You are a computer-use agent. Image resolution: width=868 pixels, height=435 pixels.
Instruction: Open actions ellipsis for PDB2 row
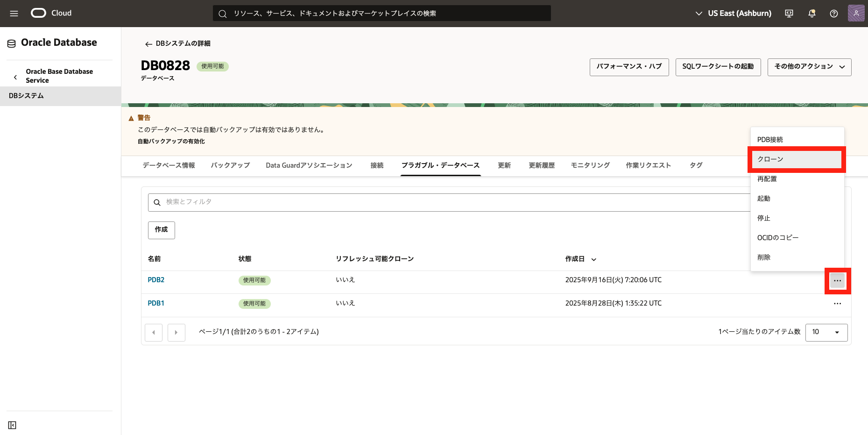(837, 281)
